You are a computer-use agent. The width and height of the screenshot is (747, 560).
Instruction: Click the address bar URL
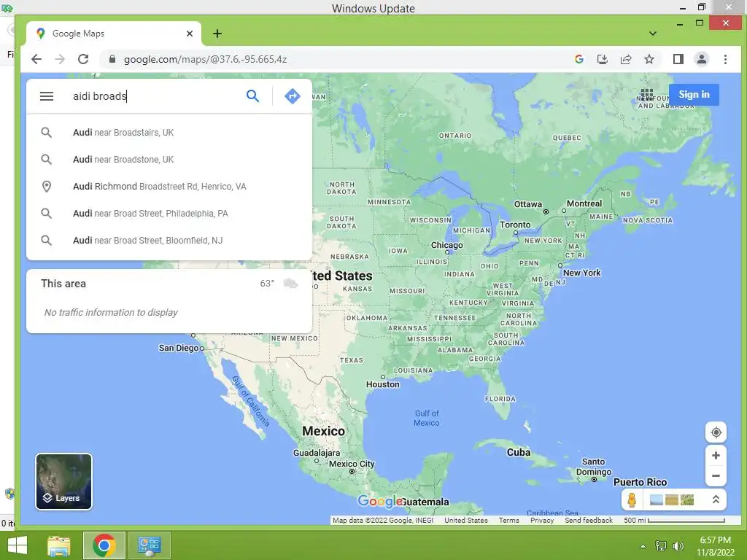point(205,59)
